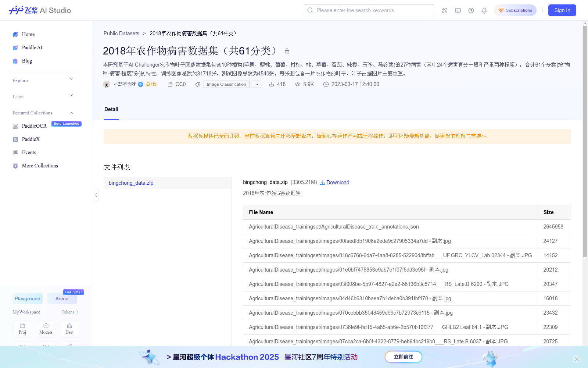
Task: Collapse the left sidebar panel handle
Action: click(96, 195)
